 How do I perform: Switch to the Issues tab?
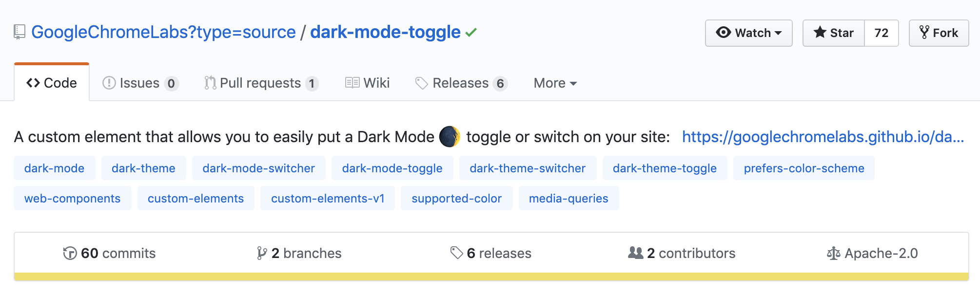click(x=140, y=83)
